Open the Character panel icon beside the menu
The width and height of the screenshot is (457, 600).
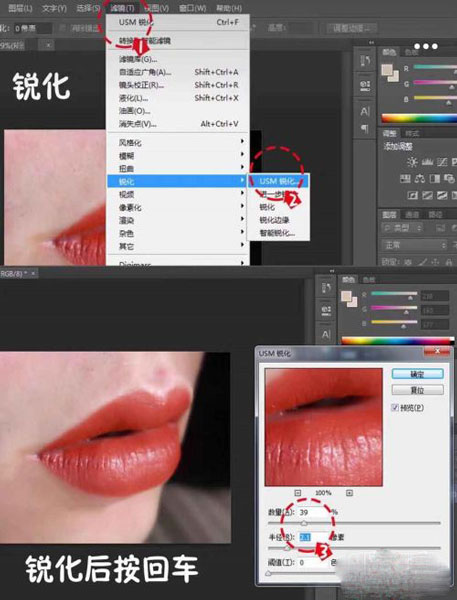click(365, 112)
